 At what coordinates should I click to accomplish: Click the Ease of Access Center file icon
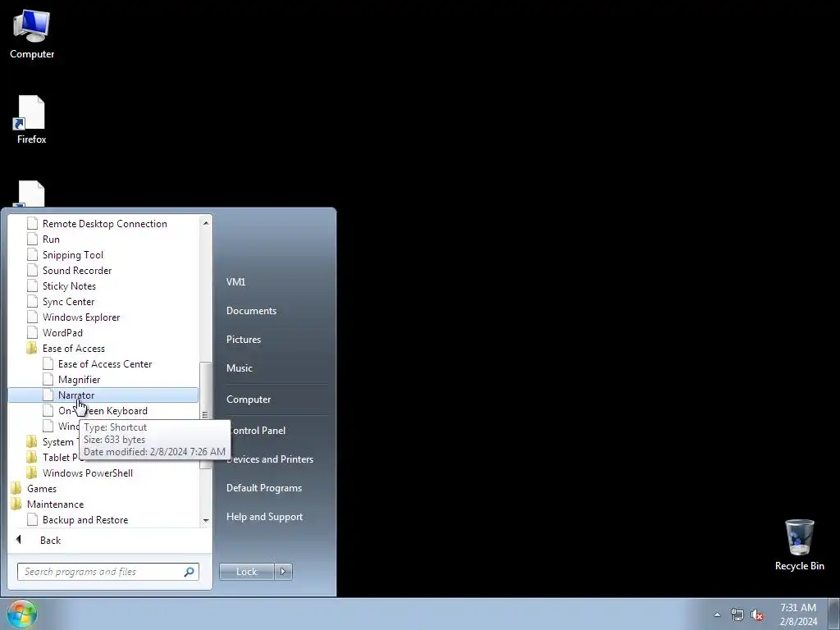pos(48,363)
